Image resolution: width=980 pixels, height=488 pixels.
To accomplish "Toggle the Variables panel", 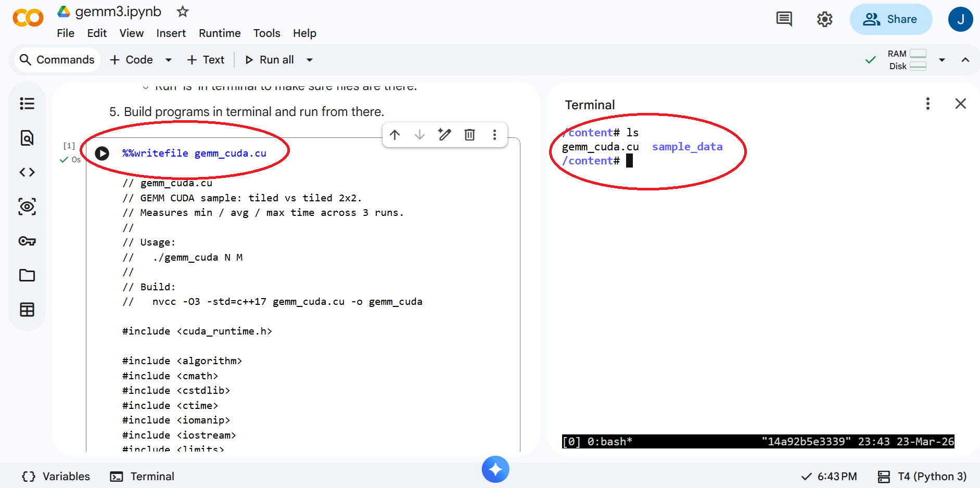I will (x=56, y=477).
